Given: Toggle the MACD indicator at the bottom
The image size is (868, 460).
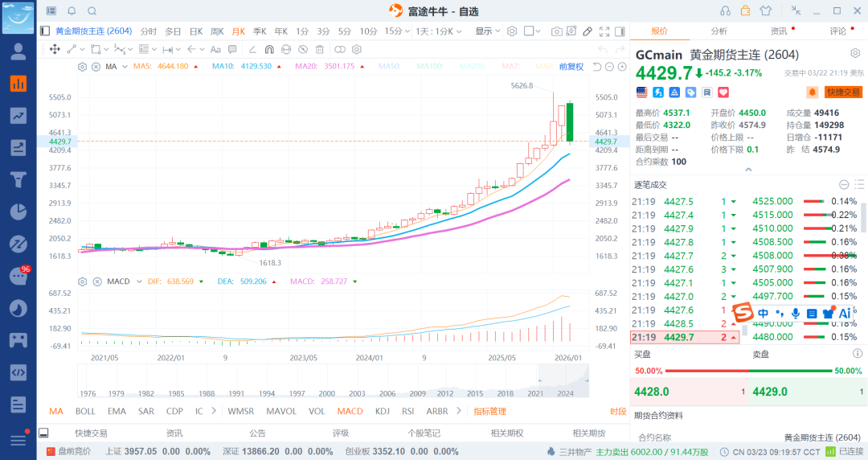Looking at the screenshot, I should pos(350,411).
